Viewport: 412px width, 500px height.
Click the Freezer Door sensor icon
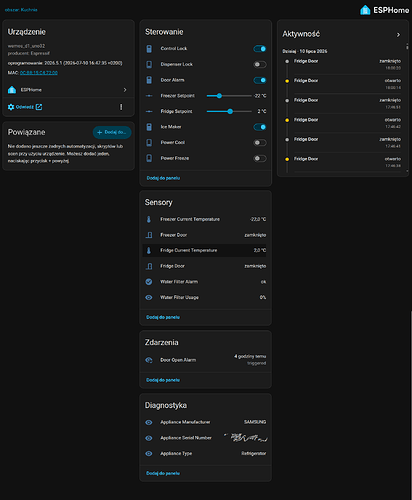click(x=149, y=235)
